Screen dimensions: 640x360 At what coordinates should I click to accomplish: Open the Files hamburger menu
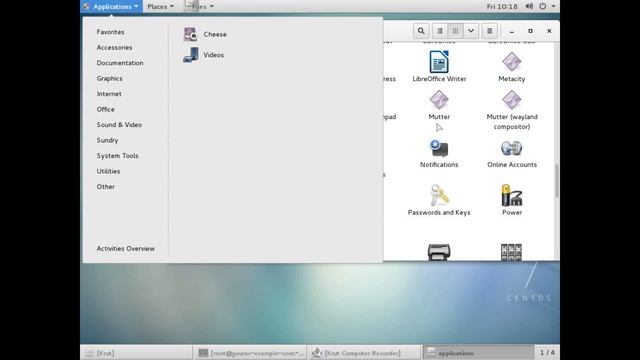point(489,31)
